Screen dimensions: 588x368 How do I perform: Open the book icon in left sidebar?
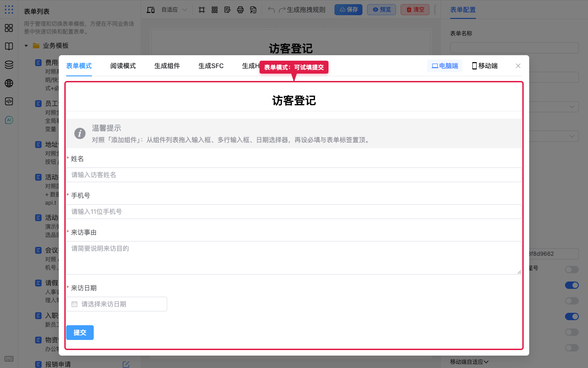click(9, 46)
